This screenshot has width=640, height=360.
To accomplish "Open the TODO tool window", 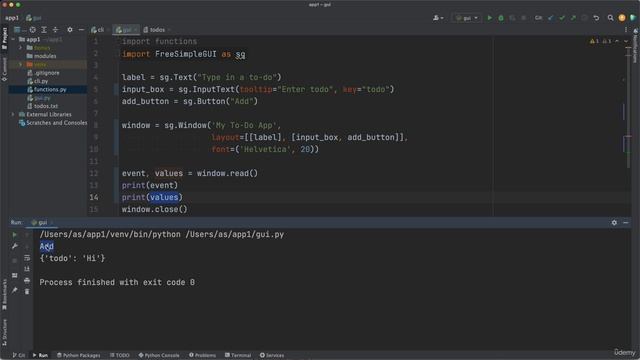I will point(120,356).
